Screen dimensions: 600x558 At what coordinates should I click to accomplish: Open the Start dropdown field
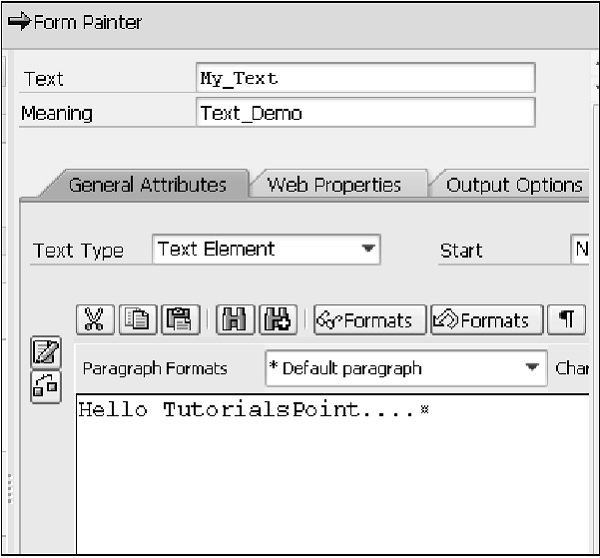pyautogui.click(x=579, y=250)
